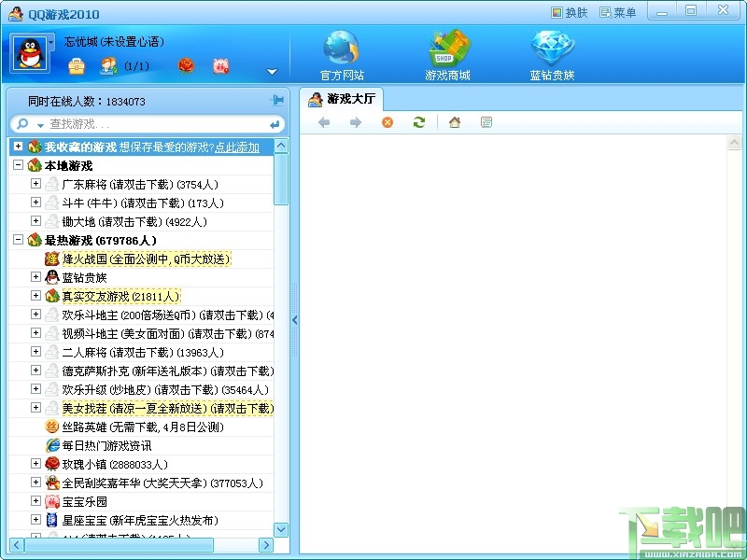
Task: Click the search magnifier icon
Action: (x=21, y=124)
